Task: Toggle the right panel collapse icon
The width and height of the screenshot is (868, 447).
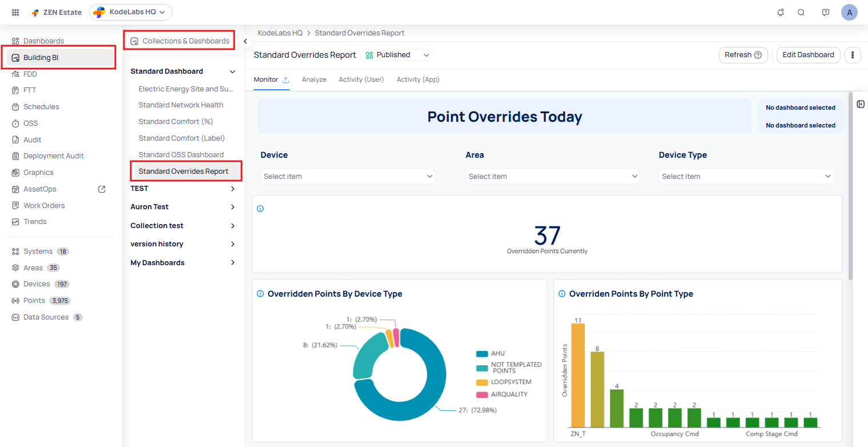Action: [x=861, y=104]
